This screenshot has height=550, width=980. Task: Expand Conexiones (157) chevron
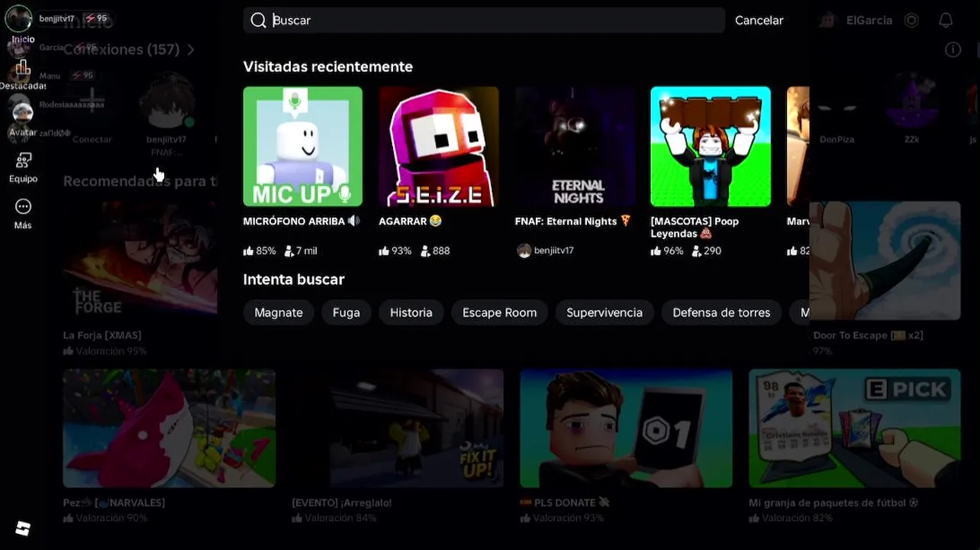tap(191, 50)
